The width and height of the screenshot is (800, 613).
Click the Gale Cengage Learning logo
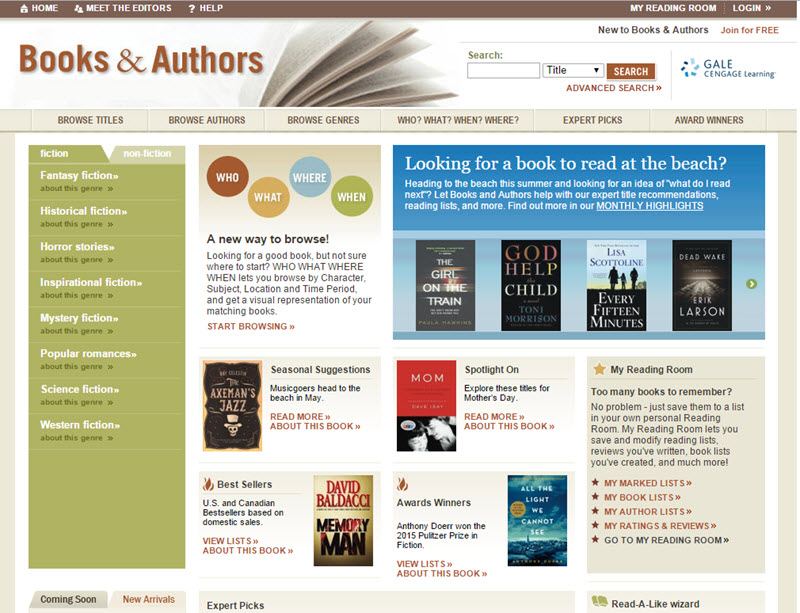pos(728,68)
